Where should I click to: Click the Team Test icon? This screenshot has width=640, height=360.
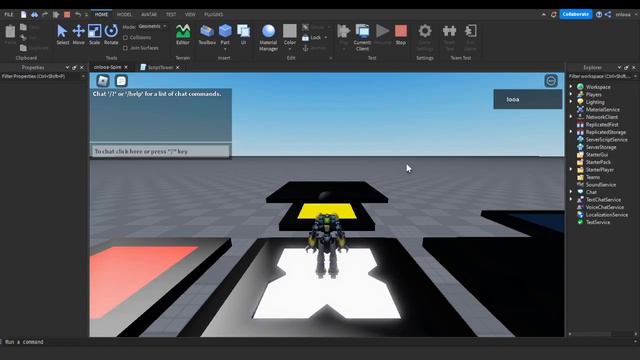tap(449, 31)
